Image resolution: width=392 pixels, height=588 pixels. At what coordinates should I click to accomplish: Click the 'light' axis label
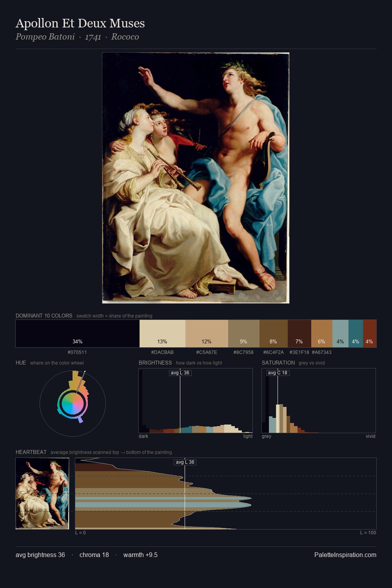(248, 436)
